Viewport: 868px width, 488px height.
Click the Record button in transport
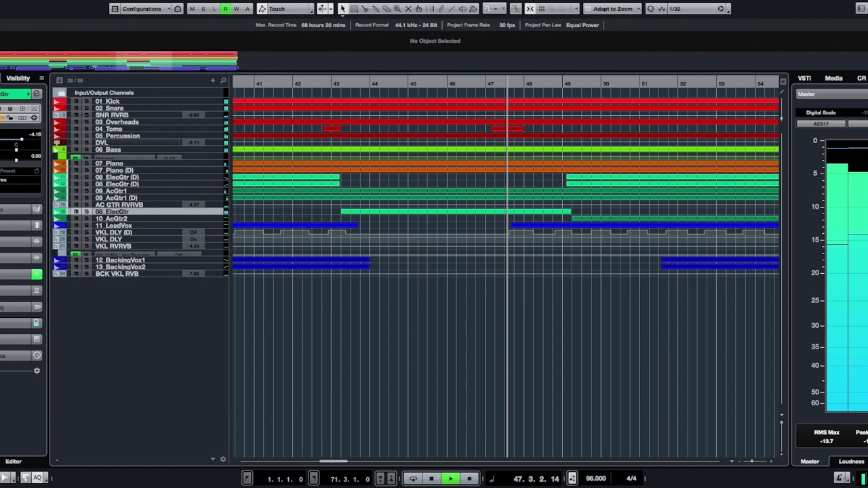tap(469, 479)
